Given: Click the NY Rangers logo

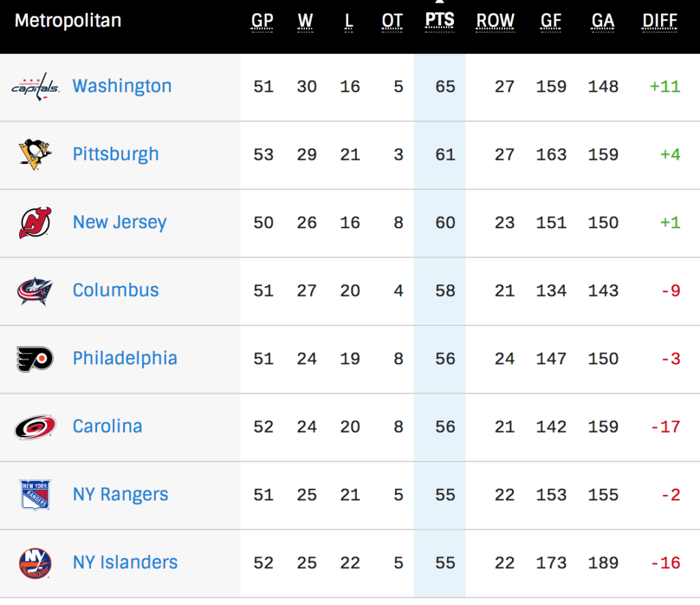Looking at the screenshot, I should click(35, 494).
